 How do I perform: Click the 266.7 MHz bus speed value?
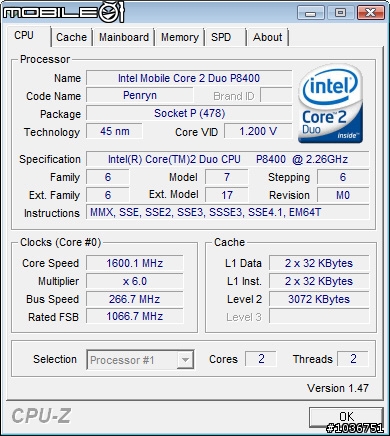tap(135, 299)
